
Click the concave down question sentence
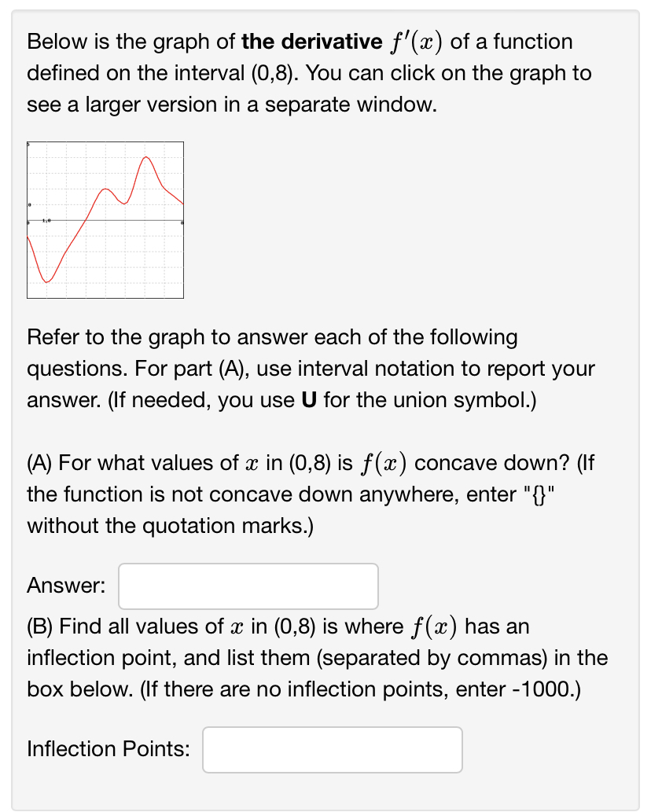[314, 463]
